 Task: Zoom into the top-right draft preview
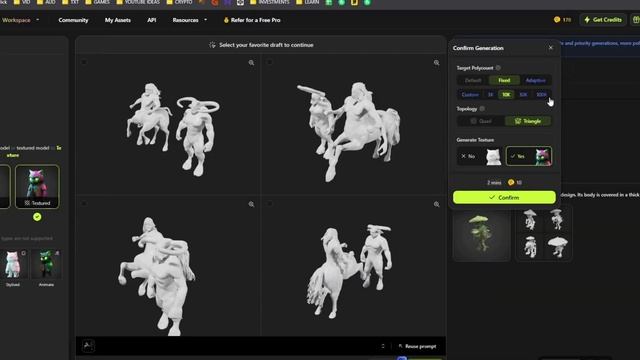[436, 63]
